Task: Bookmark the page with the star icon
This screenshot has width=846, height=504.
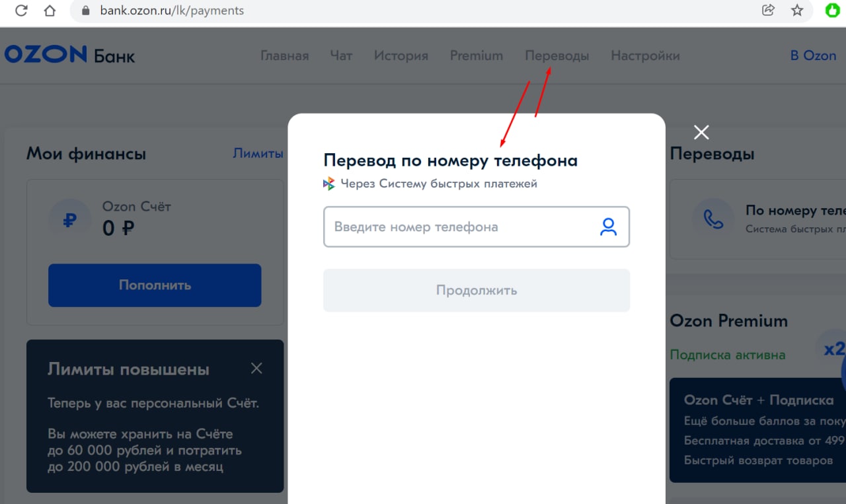Action: point(797,10)
